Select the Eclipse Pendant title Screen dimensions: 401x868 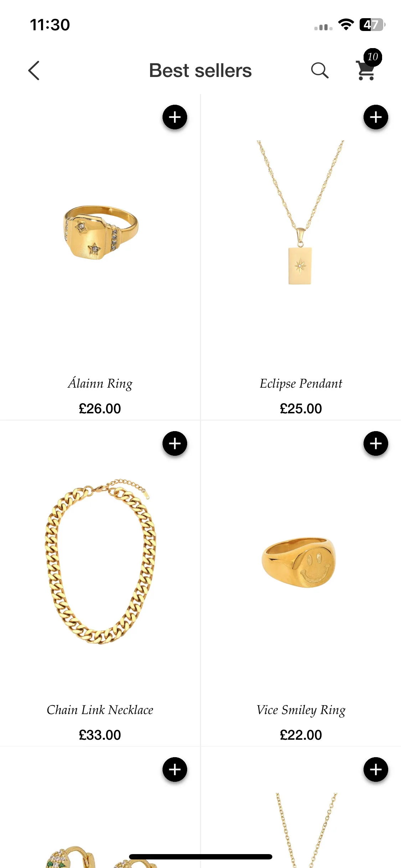coord(301,383)
